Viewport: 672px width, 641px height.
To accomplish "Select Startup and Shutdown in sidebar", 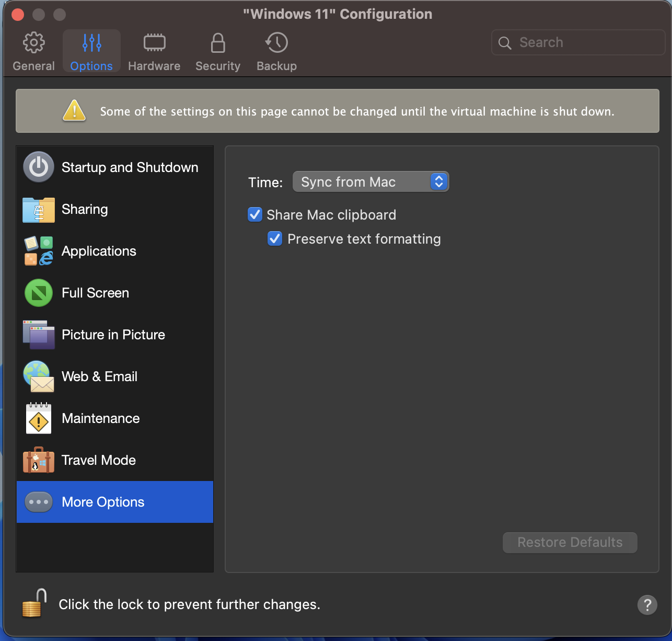I will point(115,167).
